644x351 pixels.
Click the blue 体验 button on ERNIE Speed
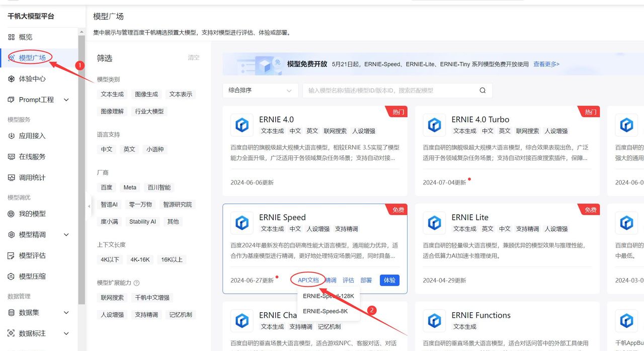(389, 281)
